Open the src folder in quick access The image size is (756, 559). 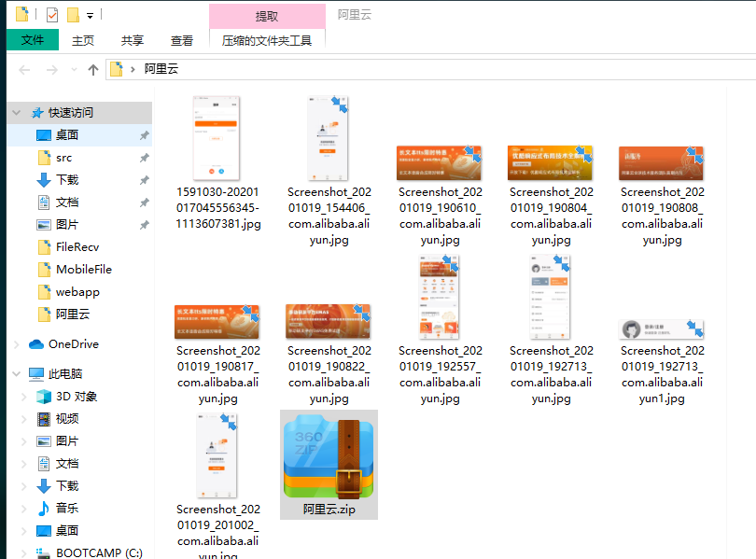click(x=63, y=158)
